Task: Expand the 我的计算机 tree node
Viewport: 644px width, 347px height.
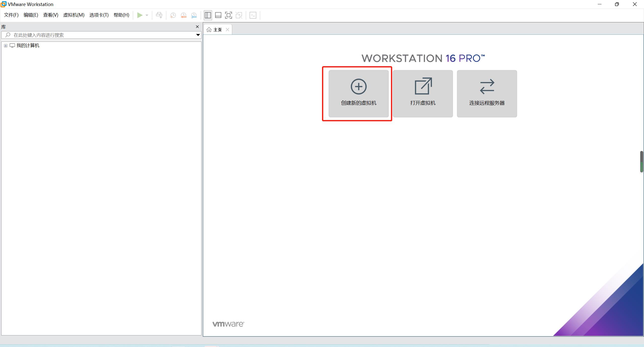Action: coord(6,46)
